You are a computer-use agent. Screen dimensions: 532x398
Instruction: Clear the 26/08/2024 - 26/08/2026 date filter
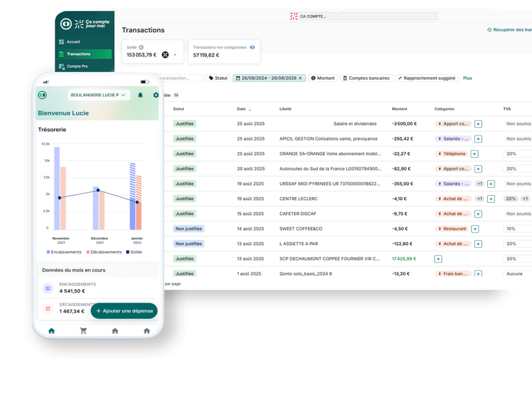pos(300,78)
